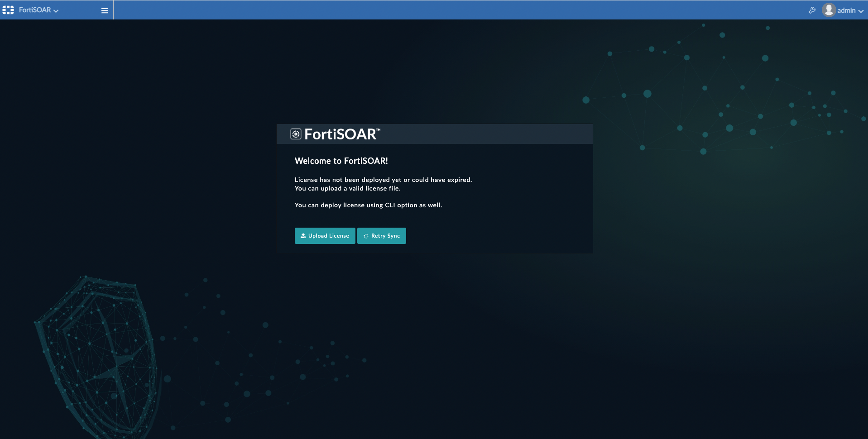The image size is (868, 439).
Task: Click the admin profile avatar
Action: click(829, 10)
